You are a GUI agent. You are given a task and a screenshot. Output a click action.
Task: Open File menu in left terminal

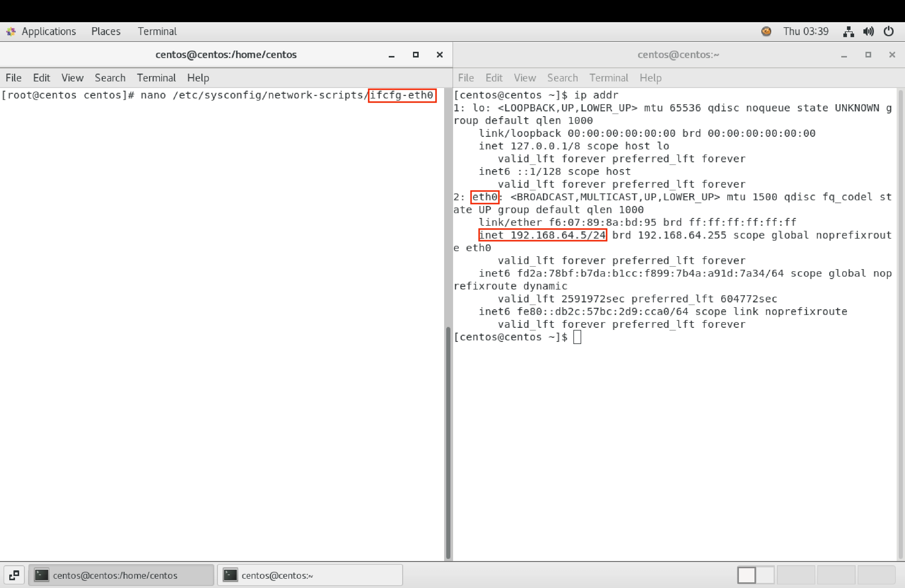[x=13, y=78]
